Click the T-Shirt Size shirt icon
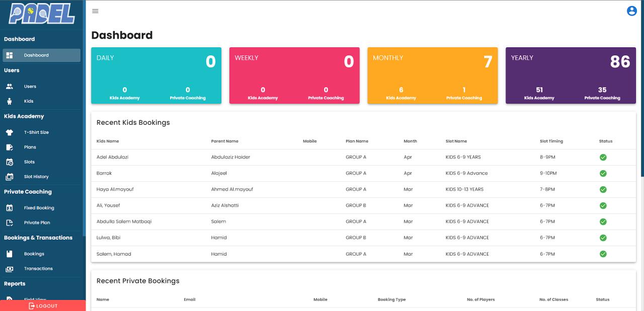Image resolution: width=644 pixels, height=311 pixels. [x=10, y=132]
